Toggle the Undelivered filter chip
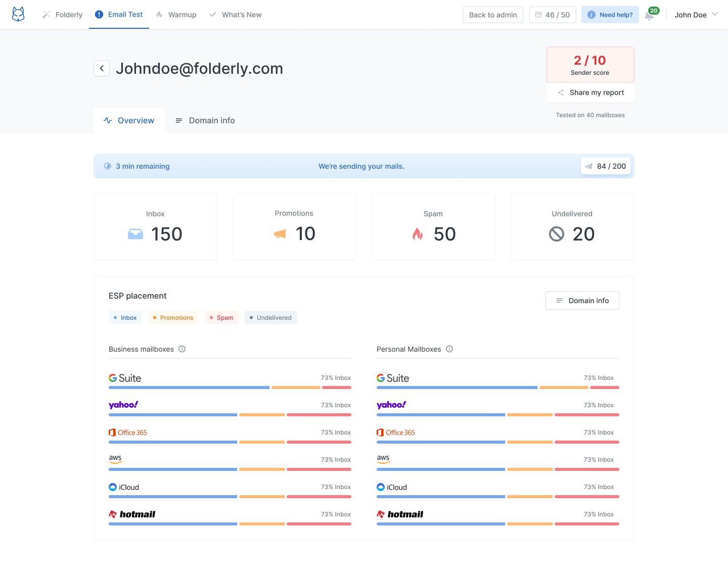This screenshot has height=578, width=728. click(x=270, y=317)
